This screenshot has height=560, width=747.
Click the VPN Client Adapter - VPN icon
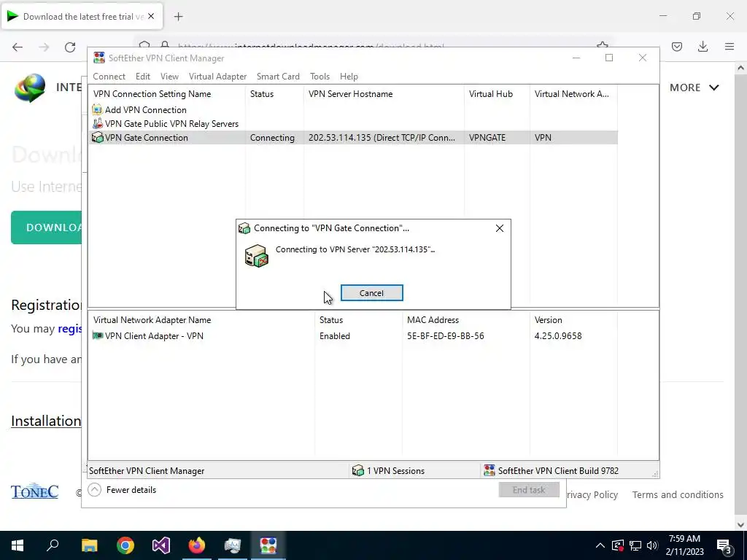(x=97, y=335)
